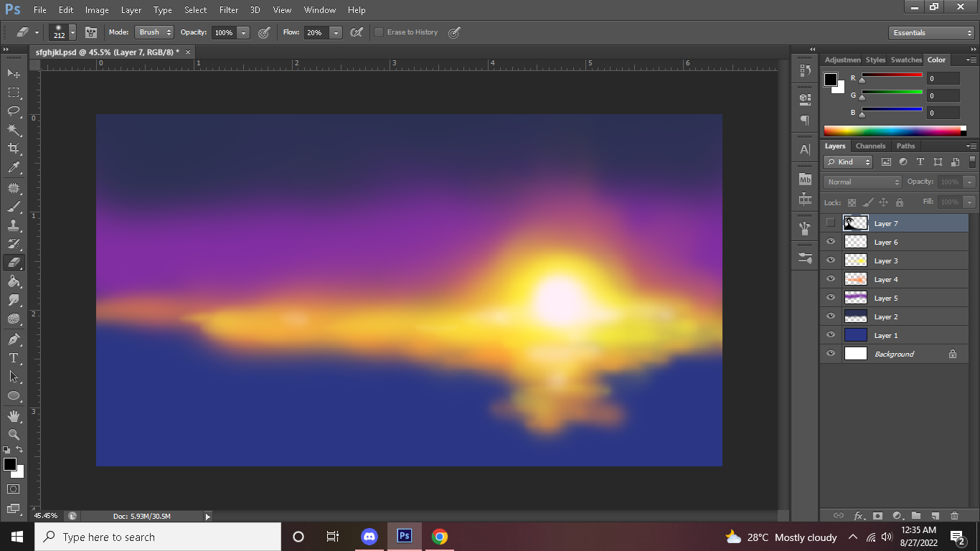Enable Erase to History checkbox
Viewport: 980px width, 551px height.
(x=379, y=32)
